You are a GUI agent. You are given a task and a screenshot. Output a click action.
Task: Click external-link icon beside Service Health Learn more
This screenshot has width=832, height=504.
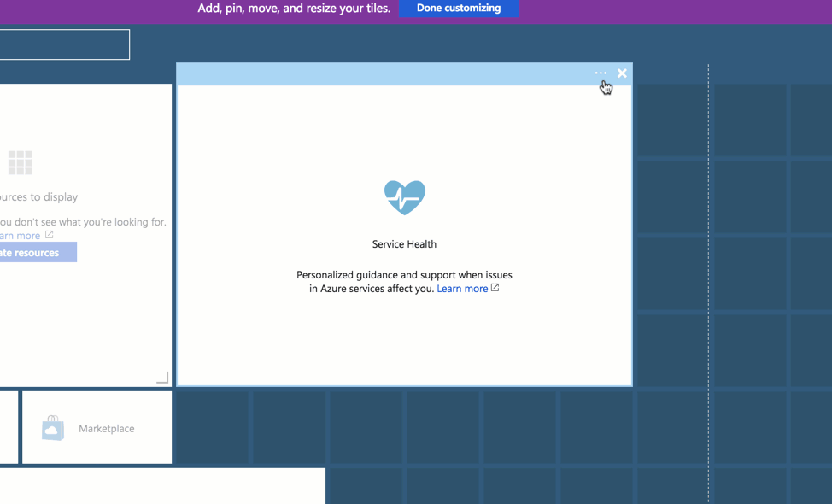[x=495, y=288]
